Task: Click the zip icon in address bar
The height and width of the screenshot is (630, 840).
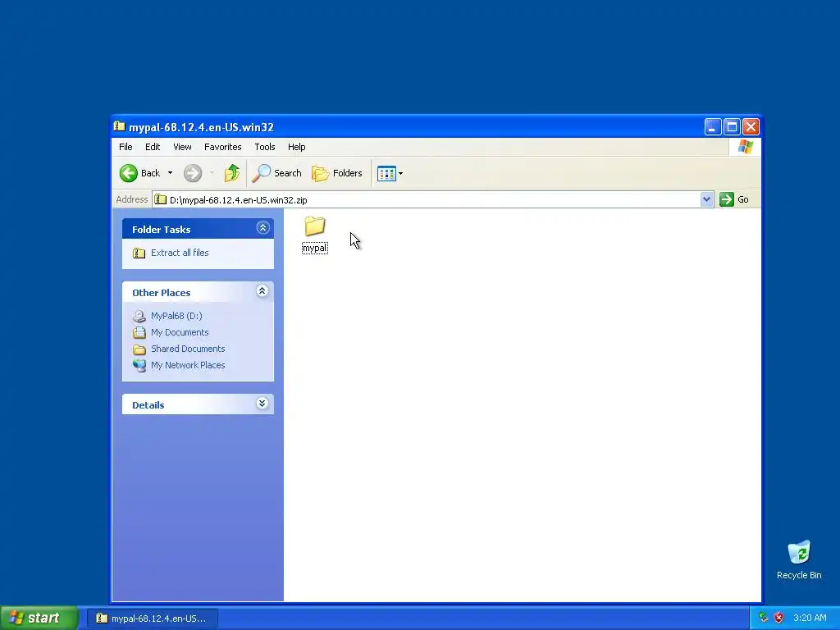Action: pyautogui.click(x=160, y=200)
